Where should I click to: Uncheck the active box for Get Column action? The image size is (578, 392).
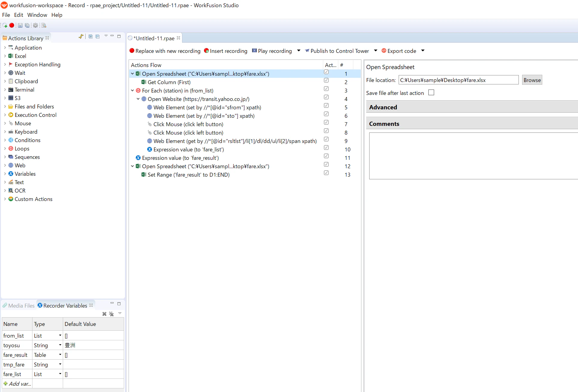click(x=326, y=81)
